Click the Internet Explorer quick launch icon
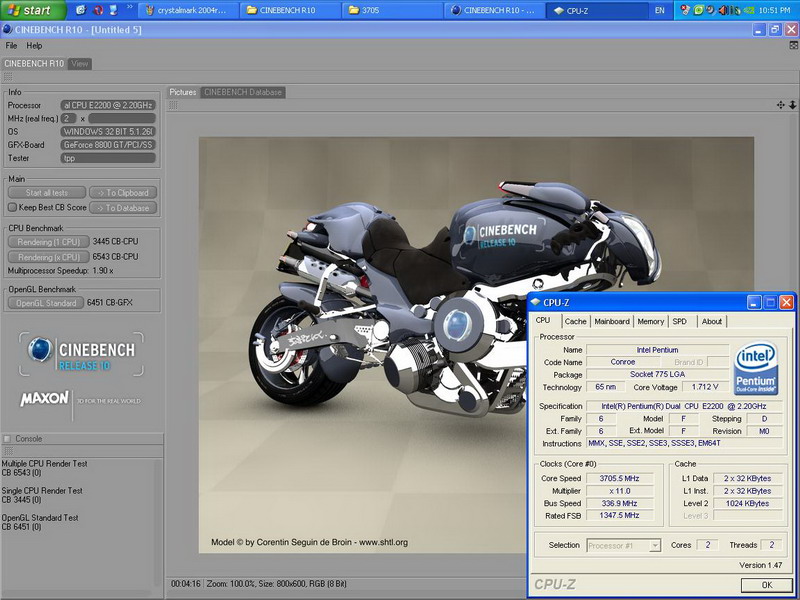This screenshot has width=800, height=600. [80, 10]
